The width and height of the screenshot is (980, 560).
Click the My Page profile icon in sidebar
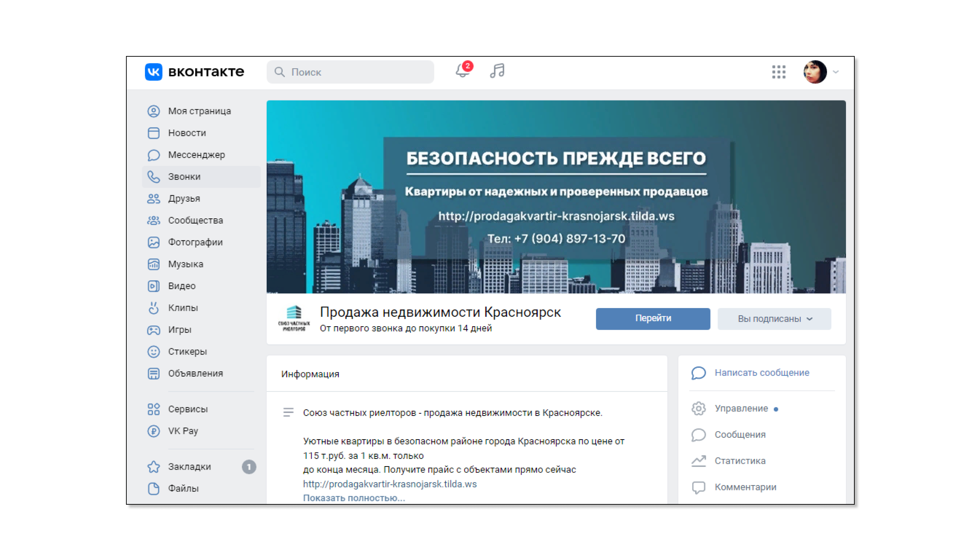[153, 111]
